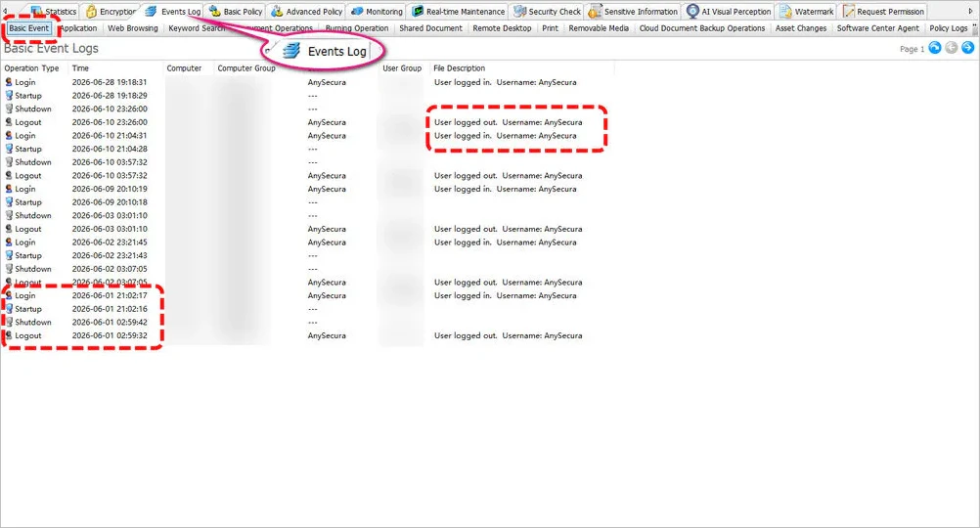Go to next page blue arrow

[967, 48]
